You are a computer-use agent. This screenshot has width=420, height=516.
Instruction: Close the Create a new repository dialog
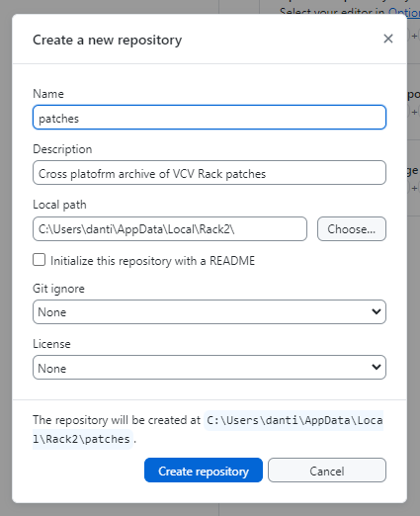click(388, 39)
